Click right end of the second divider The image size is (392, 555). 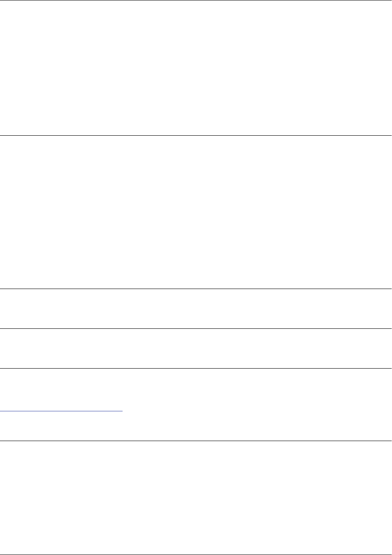click(390, 135)
